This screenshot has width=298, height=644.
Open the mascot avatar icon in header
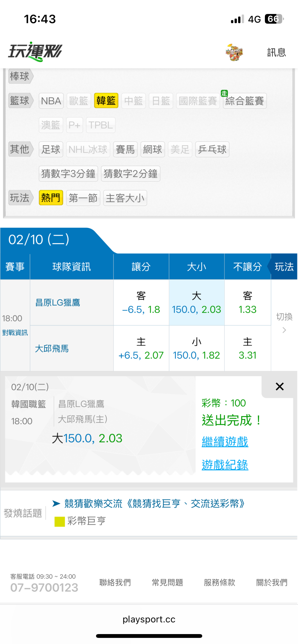tap(234, 52)
